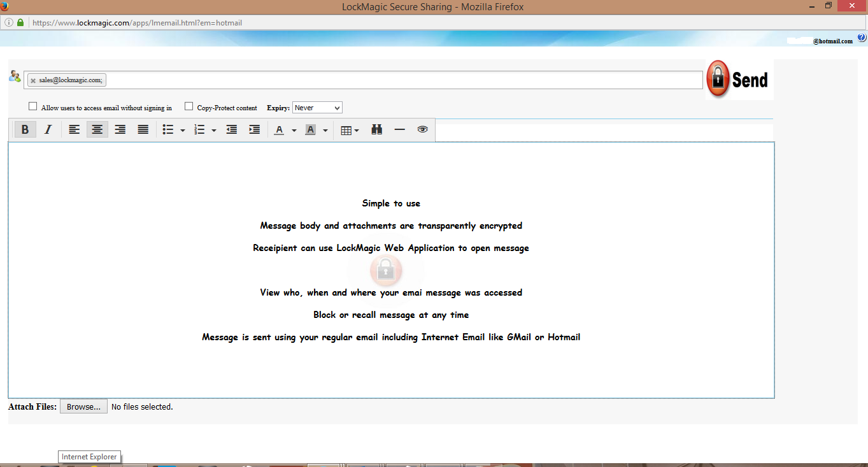Insert a horizontal line
This screenshot has width=868, height=467.
(399, 129)
